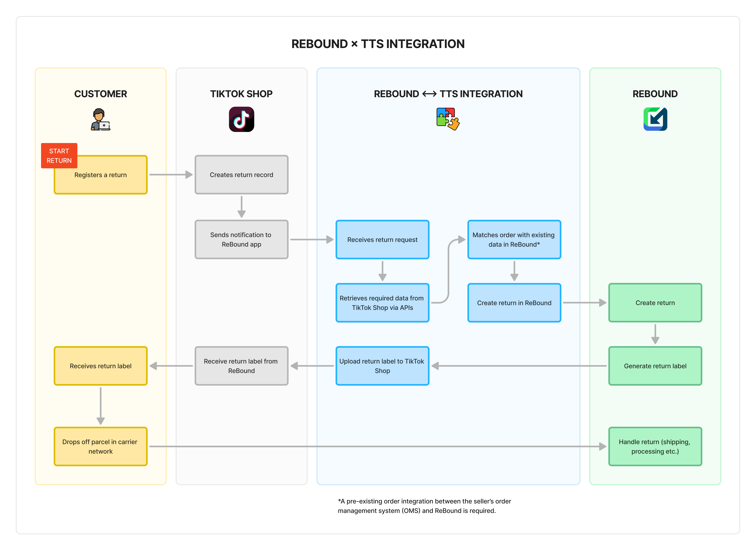
Task: Click the pre-existing order integration footnote text
Action: click(424, 506)
